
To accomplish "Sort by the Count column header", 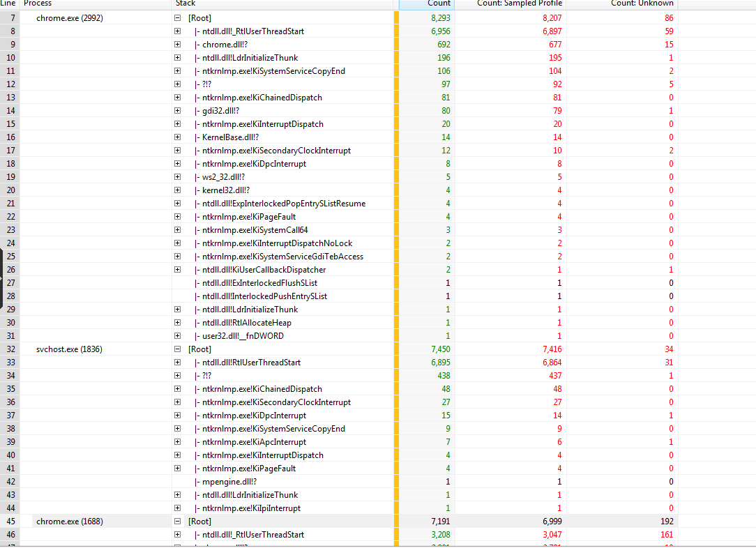I will (427, 4).
